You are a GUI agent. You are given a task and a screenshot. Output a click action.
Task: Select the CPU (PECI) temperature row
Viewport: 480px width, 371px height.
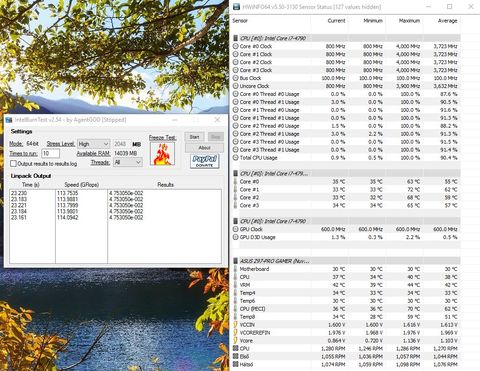pos(346,309)
